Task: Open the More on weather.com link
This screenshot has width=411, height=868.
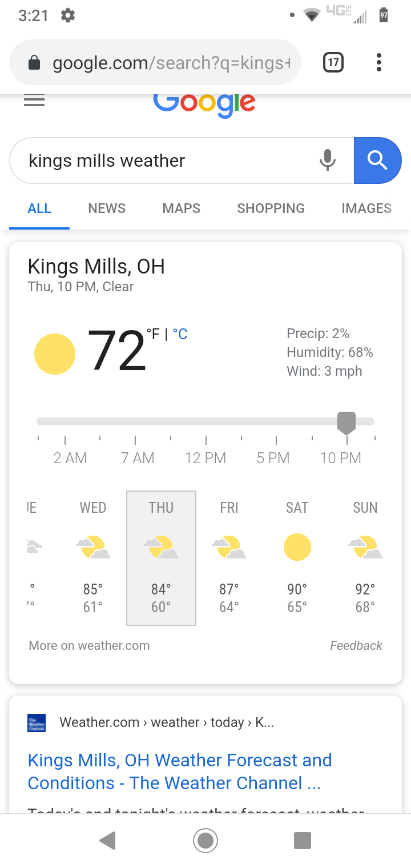Action: pyautogui.click(x=89, y=645)
